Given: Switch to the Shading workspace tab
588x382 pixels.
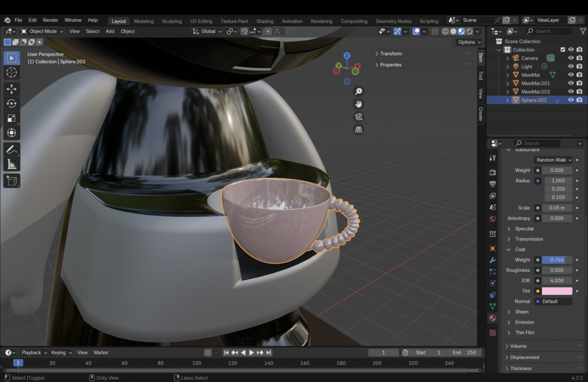Looking at the screenshot, I should [x=265, y=21].
